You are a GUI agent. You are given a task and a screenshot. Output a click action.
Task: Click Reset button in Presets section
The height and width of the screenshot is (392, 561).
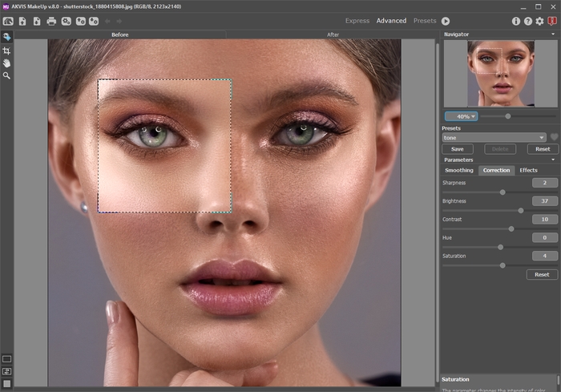point(543,149)
